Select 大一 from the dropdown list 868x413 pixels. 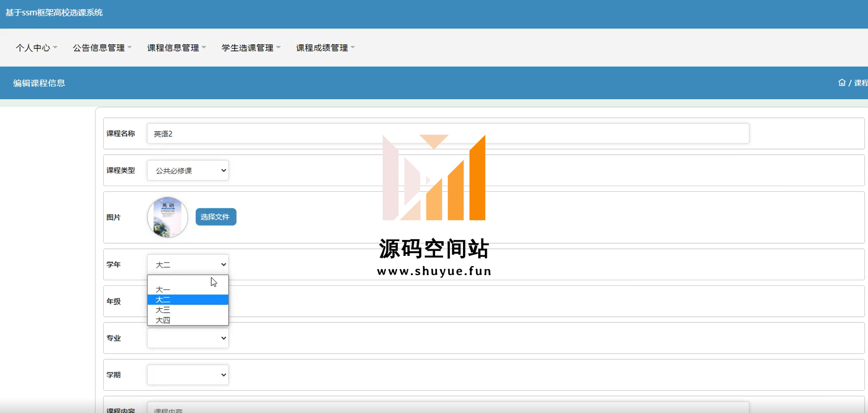tap(188, 289)
